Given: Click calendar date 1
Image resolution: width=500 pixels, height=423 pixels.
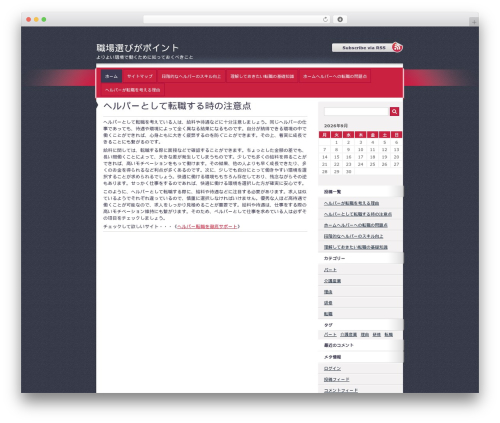Looking at the screenshot, I should point(337,142).
